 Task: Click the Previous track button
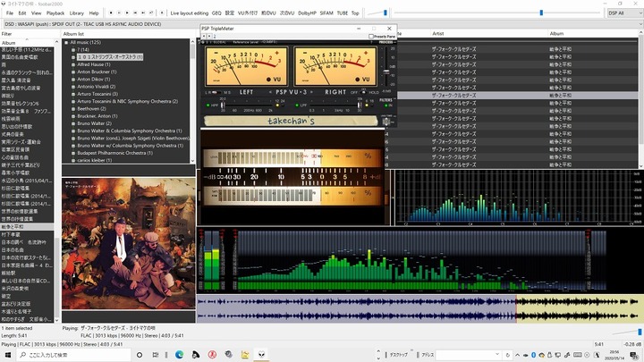(x=135, y=13)
